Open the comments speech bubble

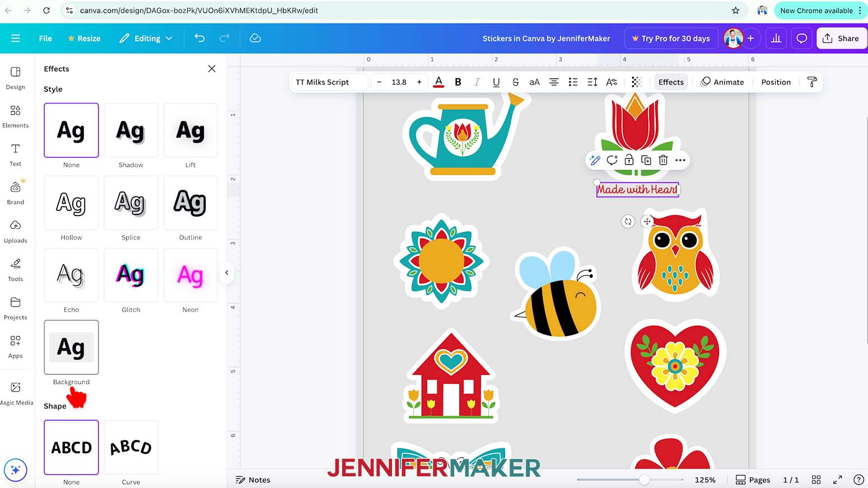point(802,38)
